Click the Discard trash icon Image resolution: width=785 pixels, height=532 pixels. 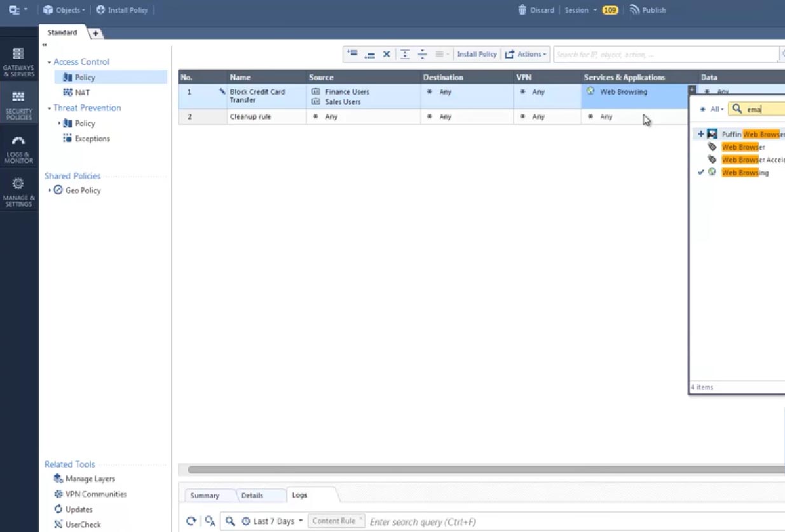522,10
